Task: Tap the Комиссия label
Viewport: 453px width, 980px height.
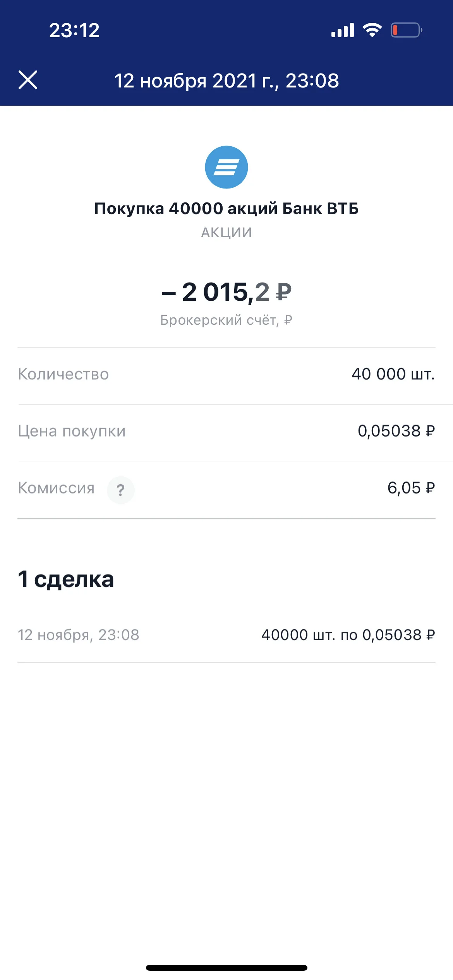Action: pyautogui.click(x=56, y=488)
